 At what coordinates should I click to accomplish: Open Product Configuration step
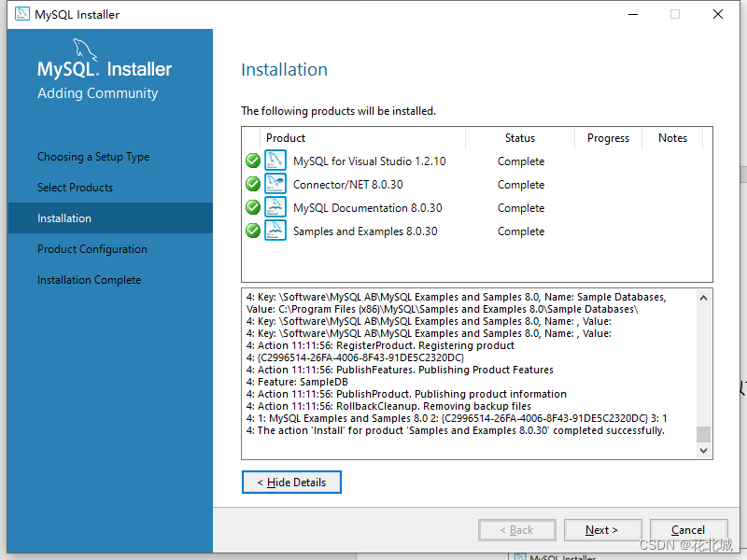92,249
